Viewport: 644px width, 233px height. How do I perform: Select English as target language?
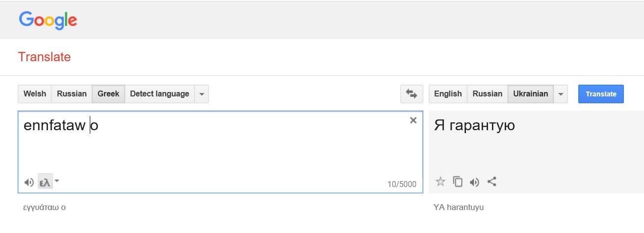(x=448, y=94)
